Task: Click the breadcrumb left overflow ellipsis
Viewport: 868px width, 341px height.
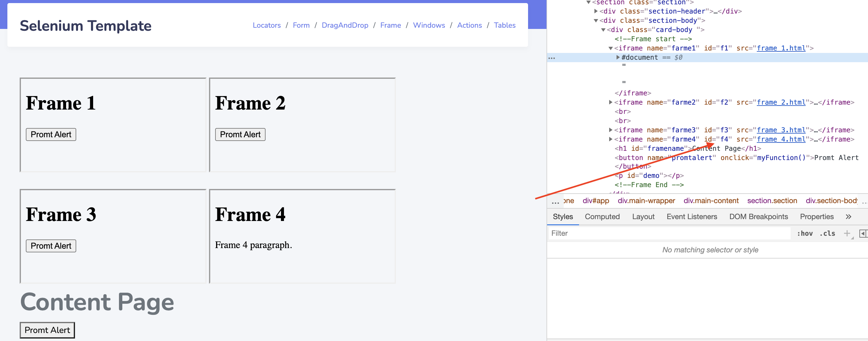Action: click(x=555, y=201)
